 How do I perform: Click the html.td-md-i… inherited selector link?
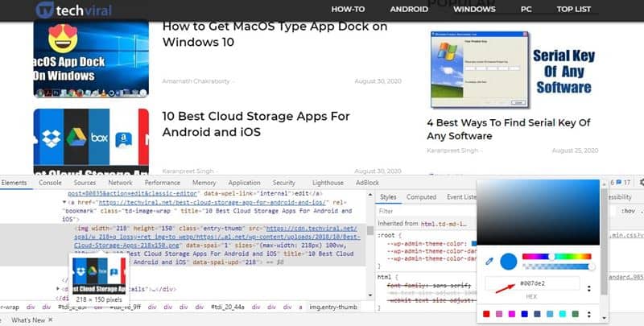coord(444,224)
